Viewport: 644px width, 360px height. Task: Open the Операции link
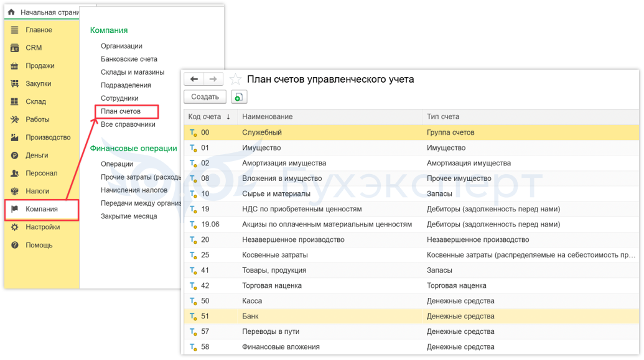pos(116,164)
